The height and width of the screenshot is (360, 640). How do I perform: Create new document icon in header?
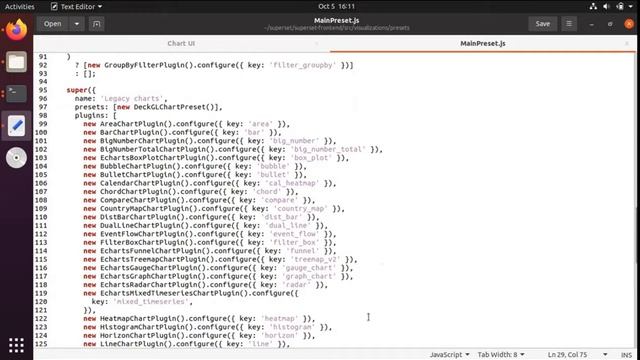pos(96,24)
